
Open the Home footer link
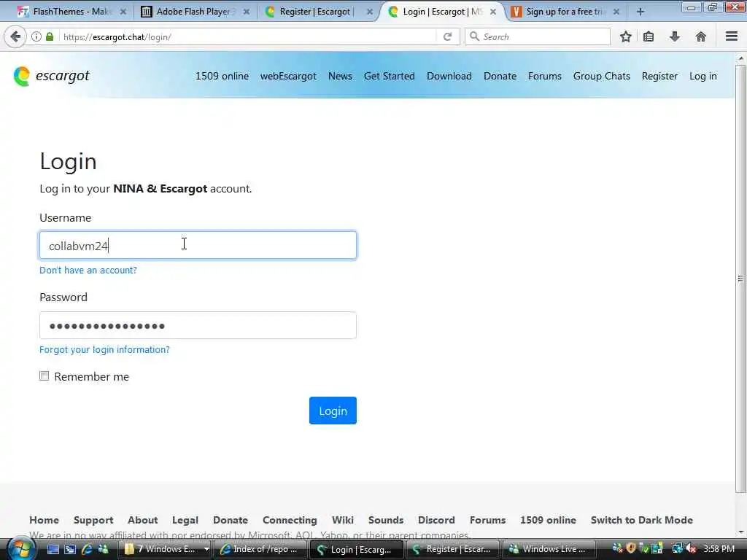[x=44, y=520]
